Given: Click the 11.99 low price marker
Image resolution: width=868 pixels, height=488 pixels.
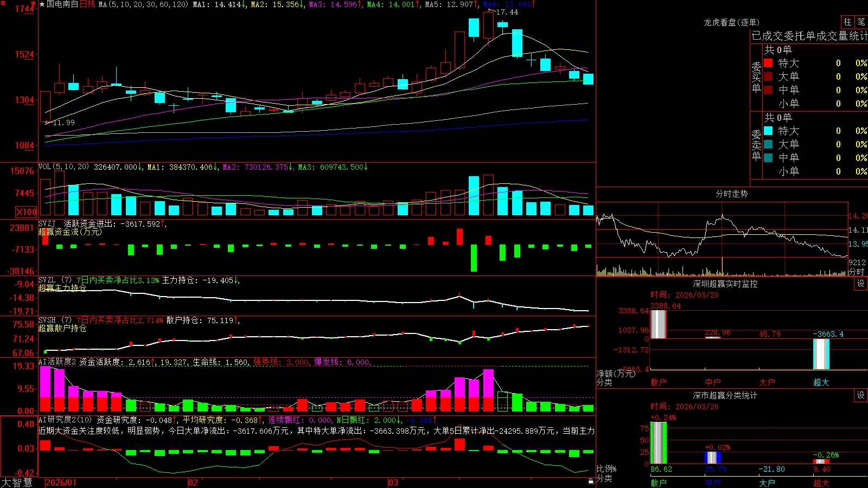Looking at the screenshot, I should point(63,123).
